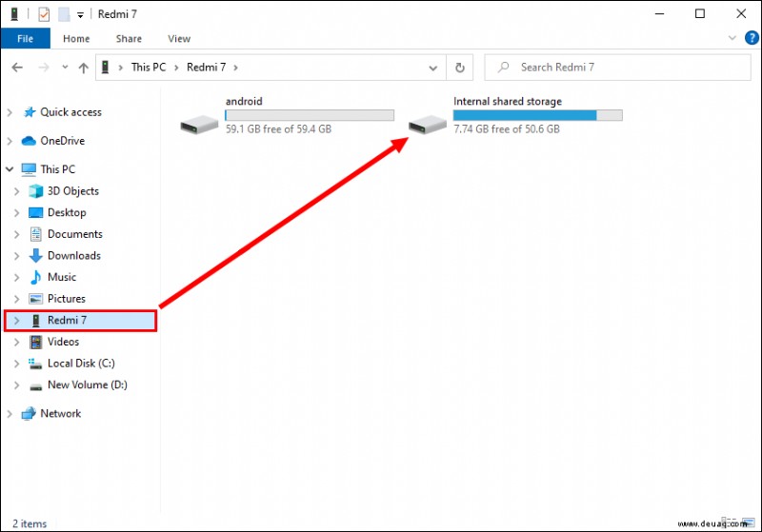This screenshot has width=762, height=532.
Task: Refresh the Redmi 7 folder view
Action: click(x=460, y=68)
